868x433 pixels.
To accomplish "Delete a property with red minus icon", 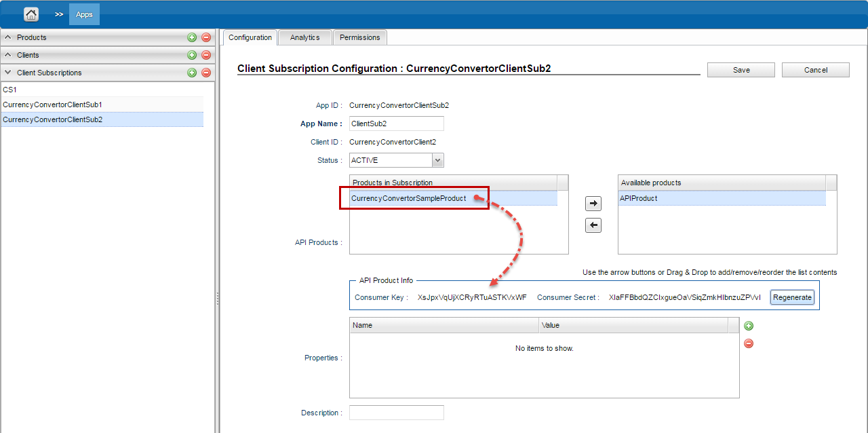I will pos(749,343).
